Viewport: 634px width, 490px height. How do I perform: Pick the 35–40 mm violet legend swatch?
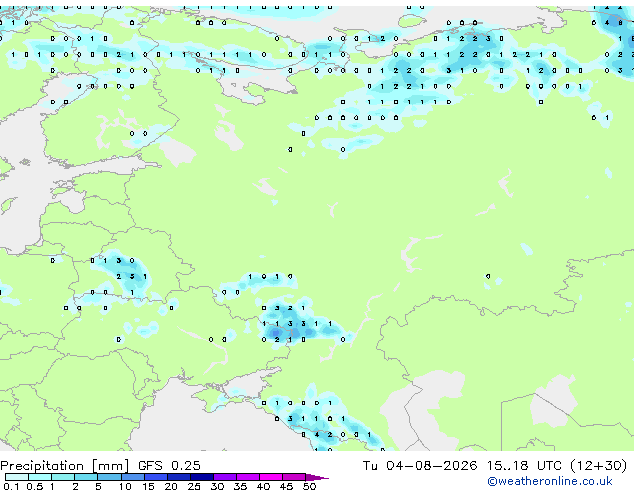(247, 477)
